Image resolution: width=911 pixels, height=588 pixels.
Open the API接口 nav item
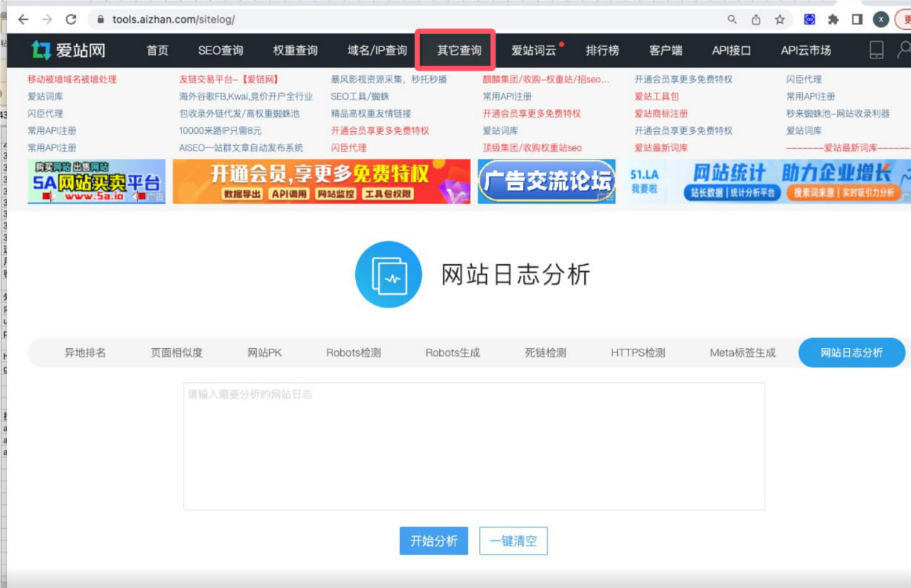[x=732, y=51]
